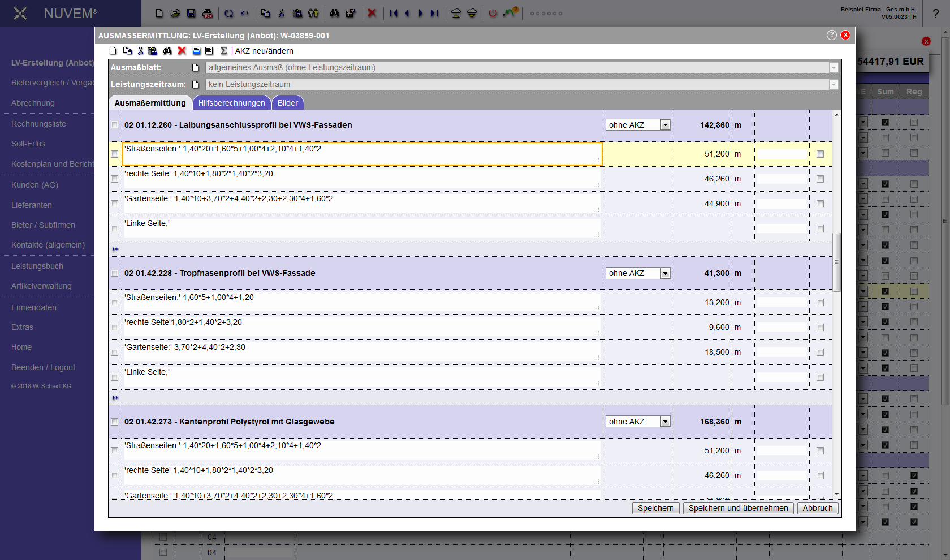950x560 pixels.
Task: Click the 'Speichern und übernehmen' button
Action: tap(739, 508)
